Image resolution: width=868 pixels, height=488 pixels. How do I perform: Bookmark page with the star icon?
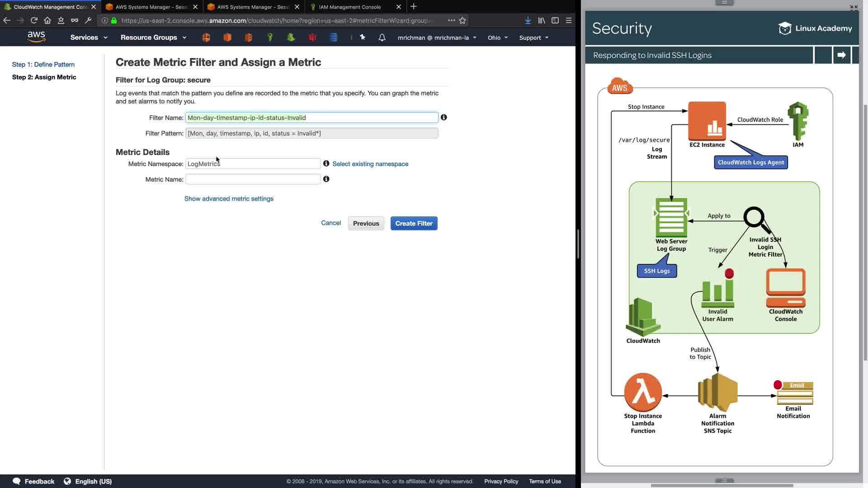click(x=462, y=20)
